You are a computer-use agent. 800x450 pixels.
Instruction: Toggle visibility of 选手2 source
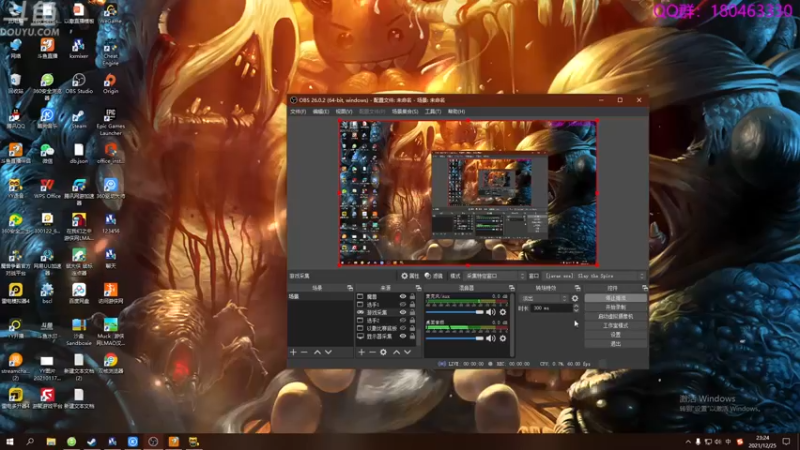pyautogui.click(x=403, y=320)
